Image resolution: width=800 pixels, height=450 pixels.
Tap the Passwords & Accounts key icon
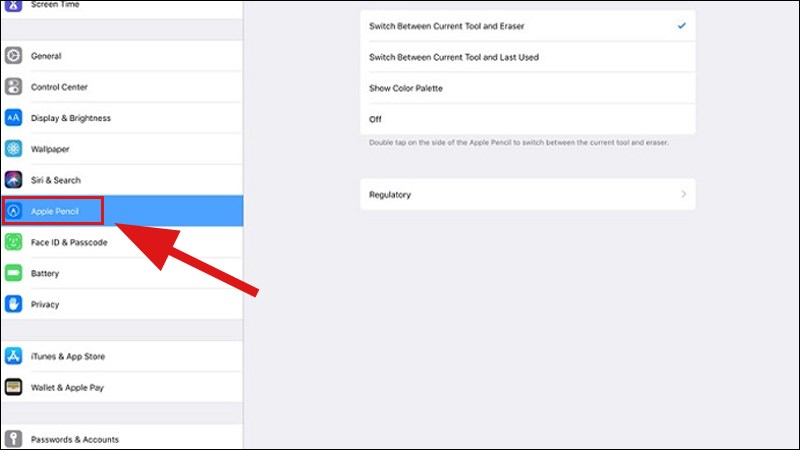(x=14, y=439)
